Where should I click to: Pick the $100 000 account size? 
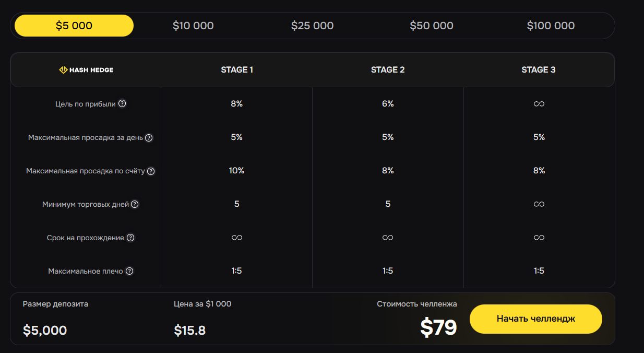[551, 26]
